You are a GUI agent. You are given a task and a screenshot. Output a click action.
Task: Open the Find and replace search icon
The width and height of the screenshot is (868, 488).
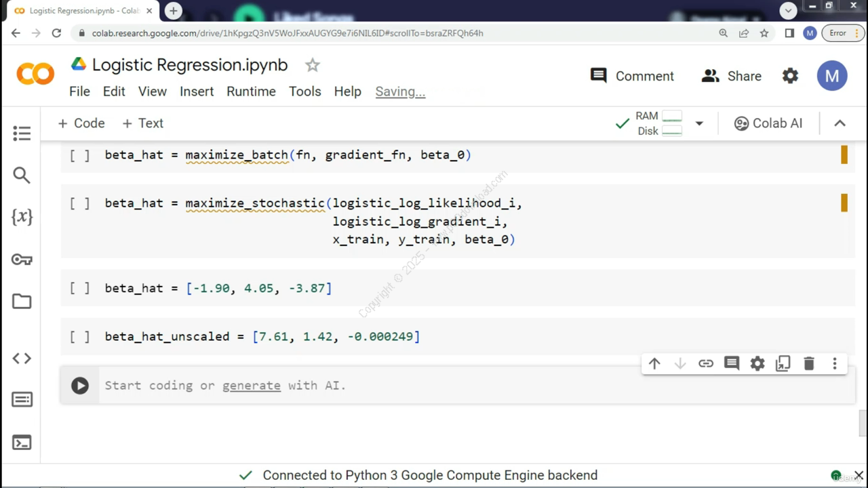pos(22,176)
